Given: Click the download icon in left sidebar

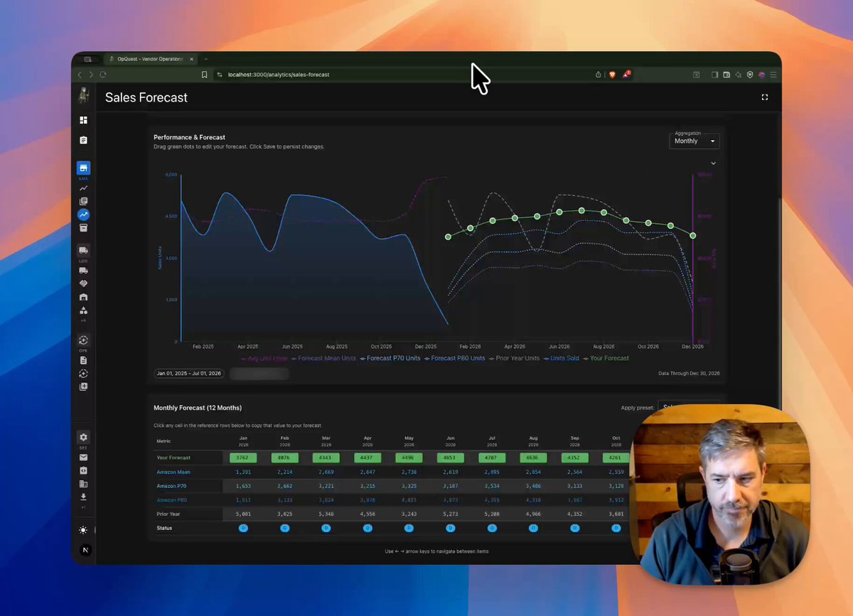Looking at the screenshot, I should [x=83, y=497].
